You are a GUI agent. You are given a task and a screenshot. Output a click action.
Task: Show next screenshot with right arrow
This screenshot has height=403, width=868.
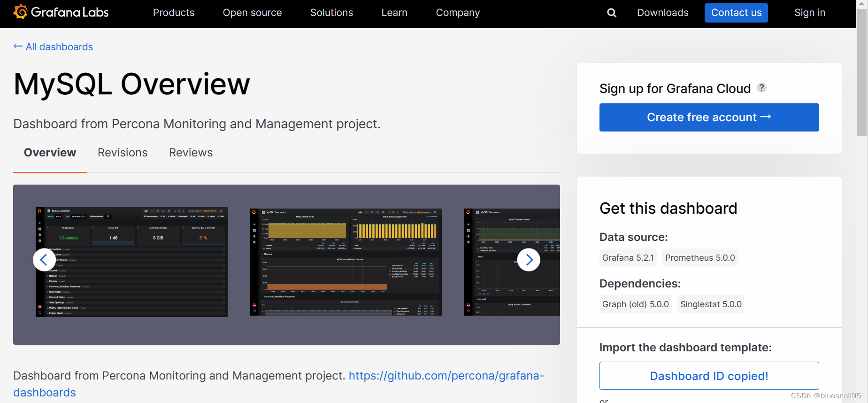[529, 260]
